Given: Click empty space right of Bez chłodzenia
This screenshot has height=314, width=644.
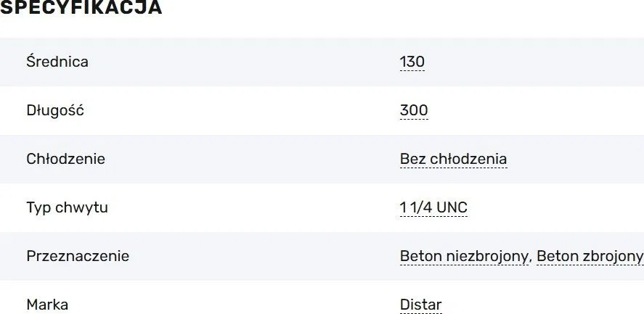Looking at the screenshot, I should pyautogui.click(x=575, y=160).
